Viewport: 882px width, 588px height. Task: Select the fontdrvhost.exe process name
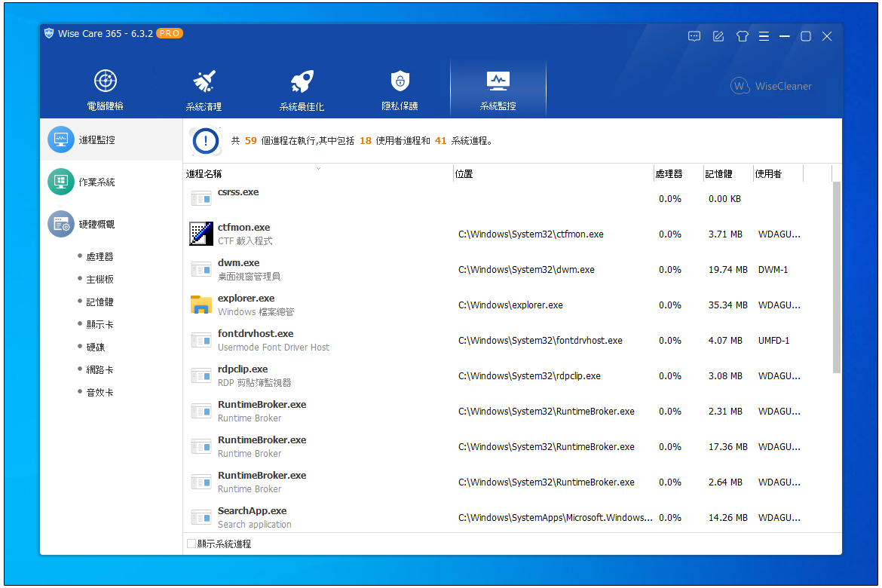pyautogui.click(x=256, y=334)
